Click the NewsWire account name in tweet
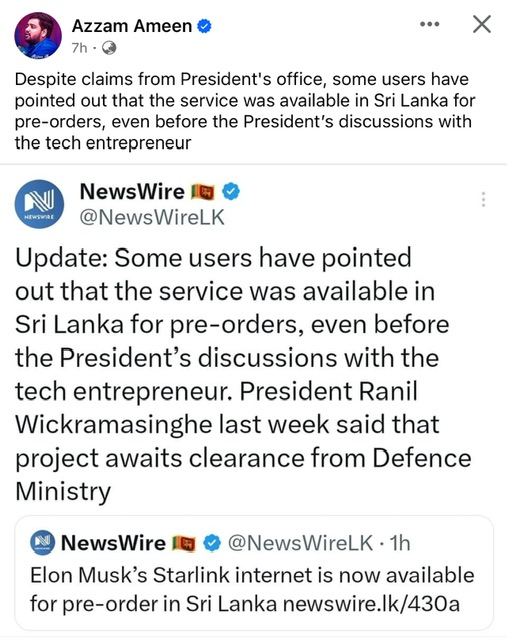Image resolution: width=507 pixels, height=640 pixels. click(x=132, y=191)
